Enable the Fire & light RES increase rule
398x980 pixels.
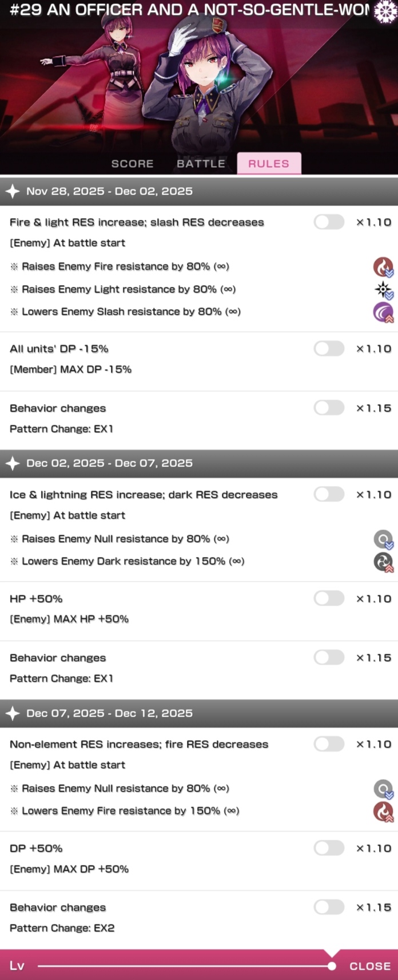coord(329,222)
